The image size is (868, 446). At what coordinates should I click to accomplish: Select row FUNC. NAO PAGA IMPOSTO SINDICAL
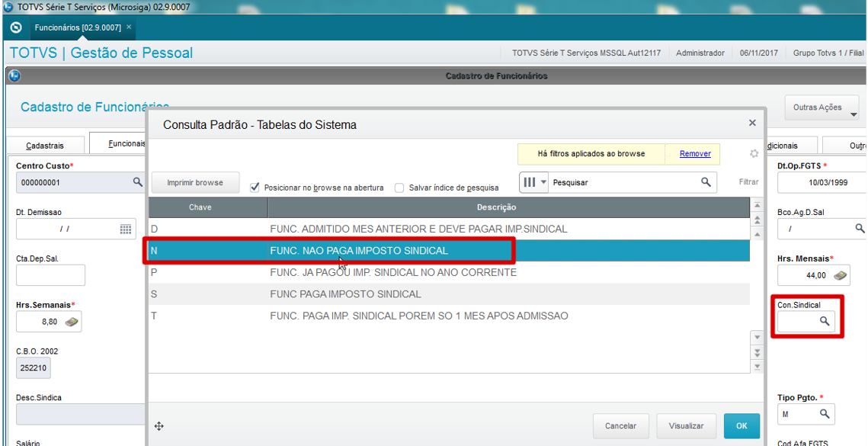pyautogui.click(x=449, y=250)
